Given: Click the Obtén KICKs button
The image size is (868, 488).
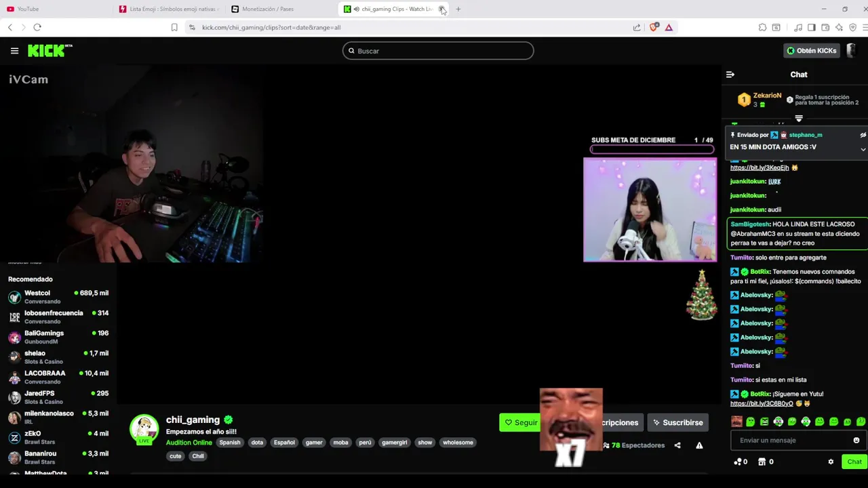Looking at the screenshot, I should [812, 51].
